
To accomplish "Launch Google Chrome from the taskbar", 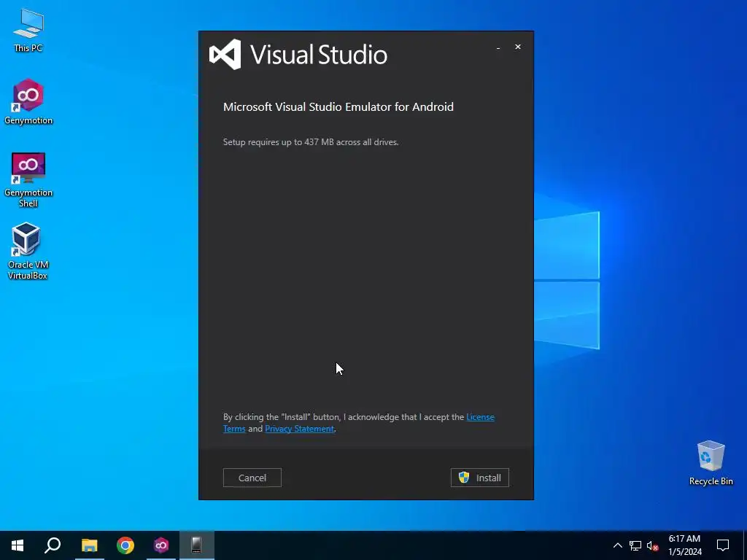I will pos(125,545).
